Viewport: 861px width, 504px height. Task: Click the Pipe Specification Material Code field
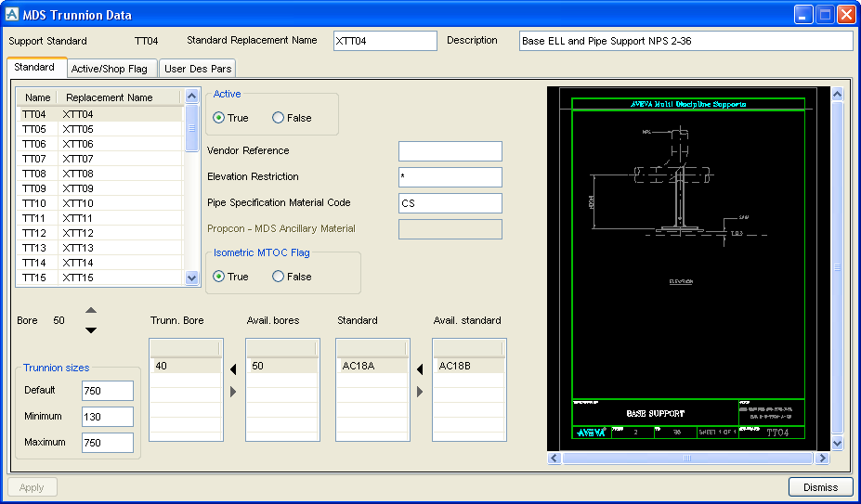(x=450, y=203)
